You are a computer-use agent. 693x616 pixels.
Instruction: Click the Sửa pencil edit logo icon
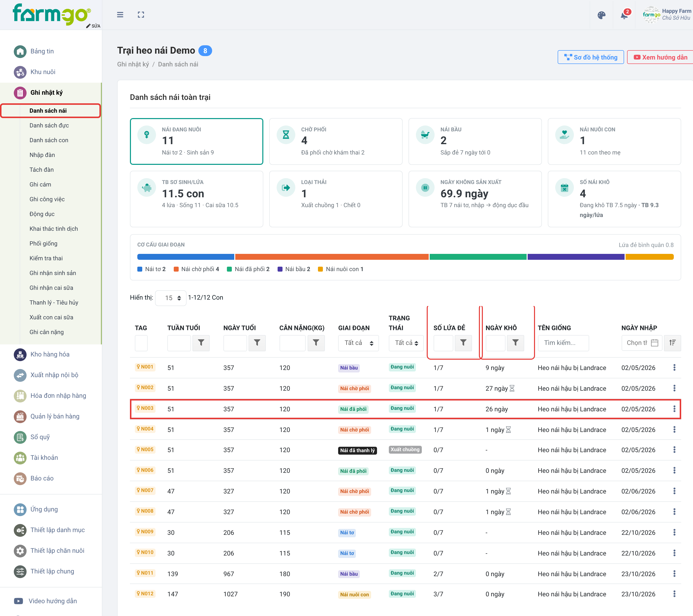(x=93, y=26)
